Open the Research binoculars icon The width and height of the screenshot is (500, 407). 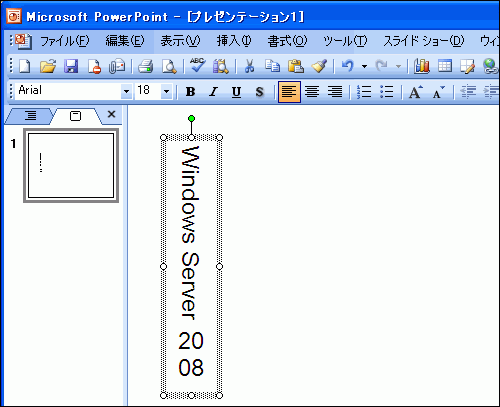tap(221, 66)
